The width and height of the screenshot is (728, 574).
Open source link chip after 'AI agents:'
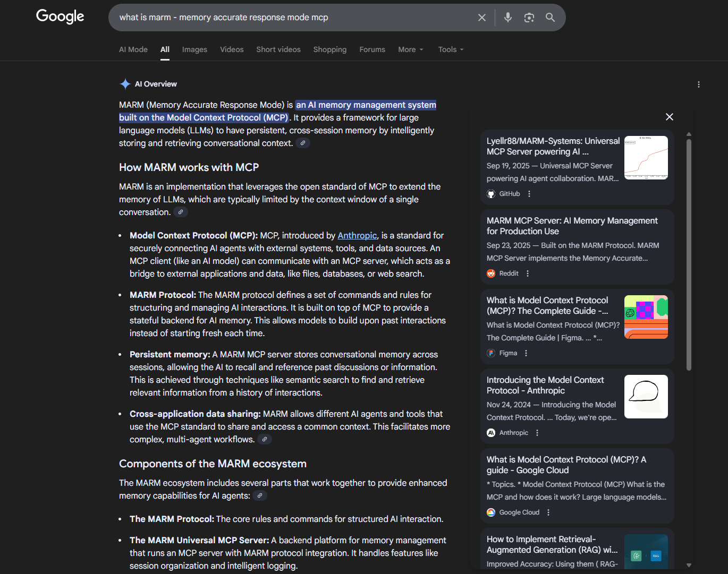[x=260, y=495]
